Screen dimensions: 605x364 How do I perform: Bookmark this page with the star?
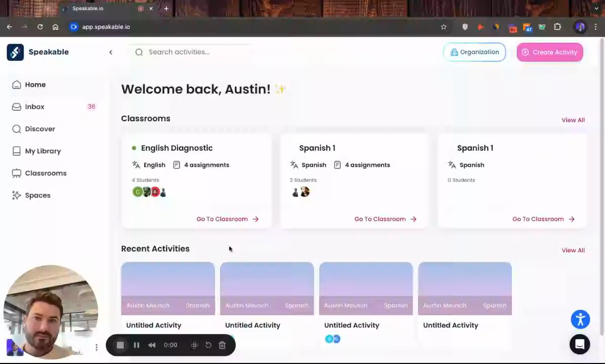[x=444, y=27]
